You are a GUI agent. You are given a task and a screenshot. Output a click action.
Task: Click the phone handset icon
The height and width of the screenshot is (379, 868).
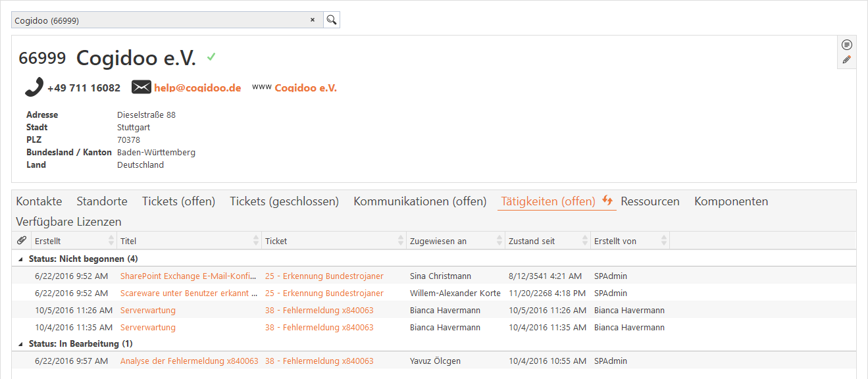pos(34,87)
